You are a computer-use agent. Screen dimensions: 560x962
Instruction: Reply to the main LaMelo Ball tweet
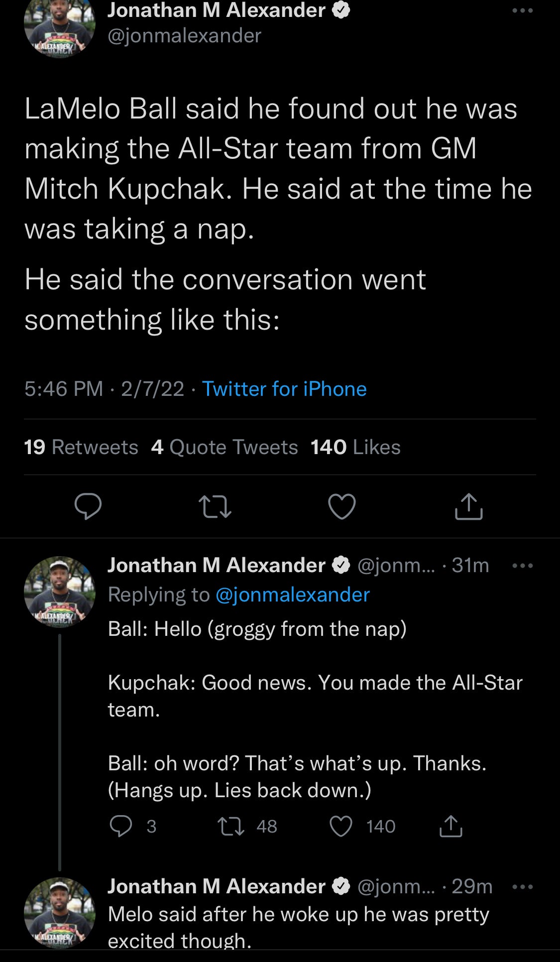click(x=88, y=506)
